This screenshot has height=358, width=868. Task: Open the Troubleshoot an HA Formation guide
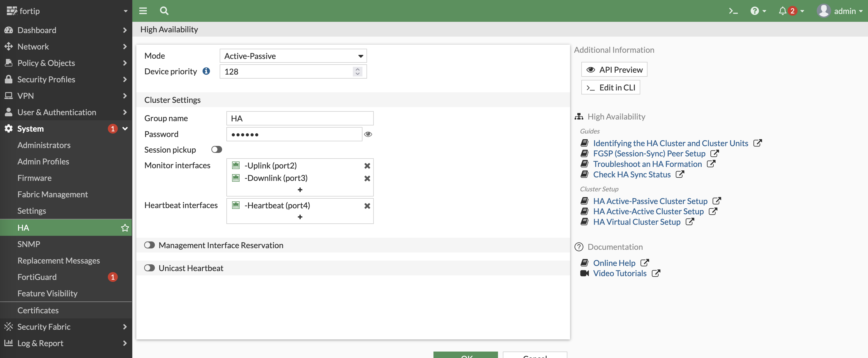(x=647, y=164)
